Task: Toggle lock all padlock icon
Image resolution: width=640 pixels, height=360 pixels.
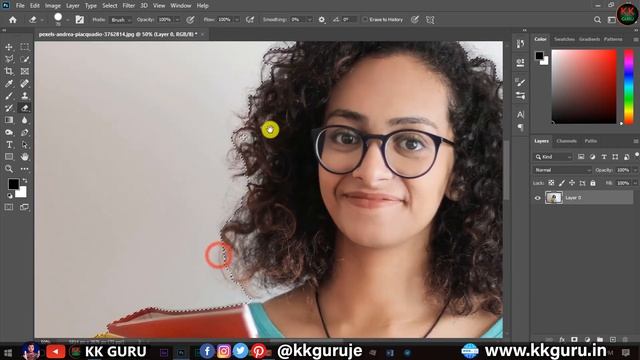Action: tap(593, 183)
